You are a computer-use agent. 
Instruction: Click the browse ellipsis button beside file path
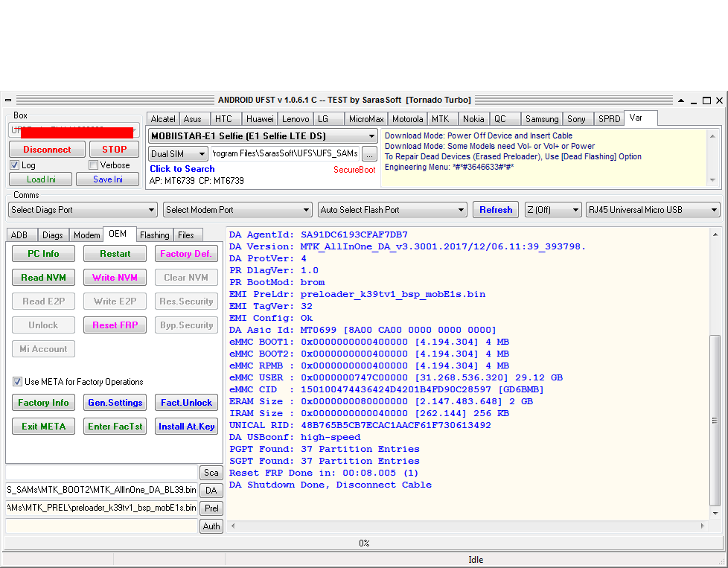(x=369, y=154)
